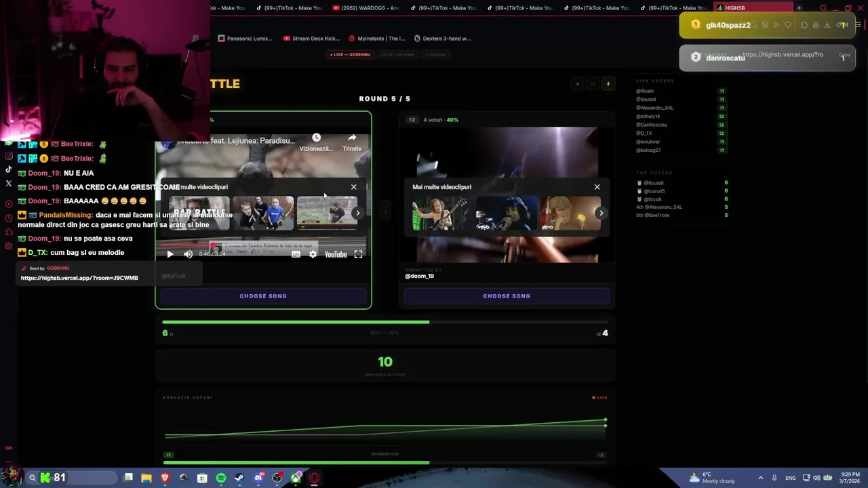
Task: Click the microphone icon in the system tray
Action: coord(774,478)
